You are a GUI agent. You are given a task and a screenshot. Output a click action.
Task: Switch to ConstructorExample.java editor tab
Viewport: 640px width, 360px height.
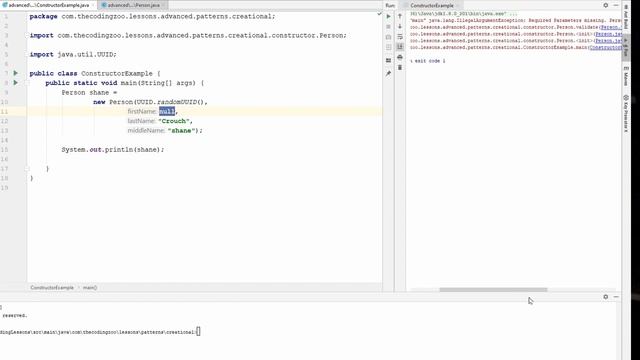[x=49, y=5]
